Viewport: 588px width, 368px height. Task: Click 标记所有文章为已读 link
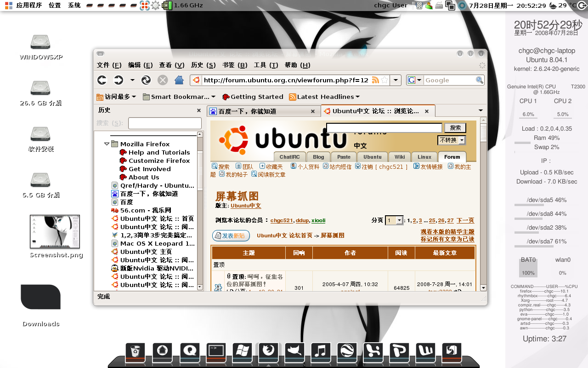click(x=447, y=239)
